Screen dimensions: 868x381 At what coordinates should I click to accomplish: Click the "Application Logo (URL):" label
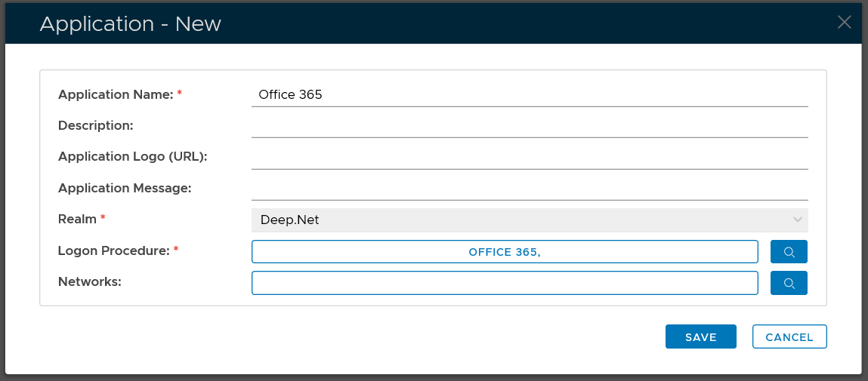132,157
